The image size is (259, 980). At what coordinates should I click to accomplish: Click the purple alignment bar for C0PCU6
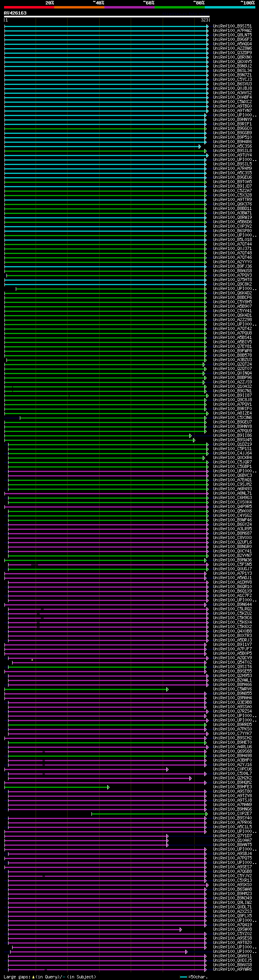tap(86, 769)
